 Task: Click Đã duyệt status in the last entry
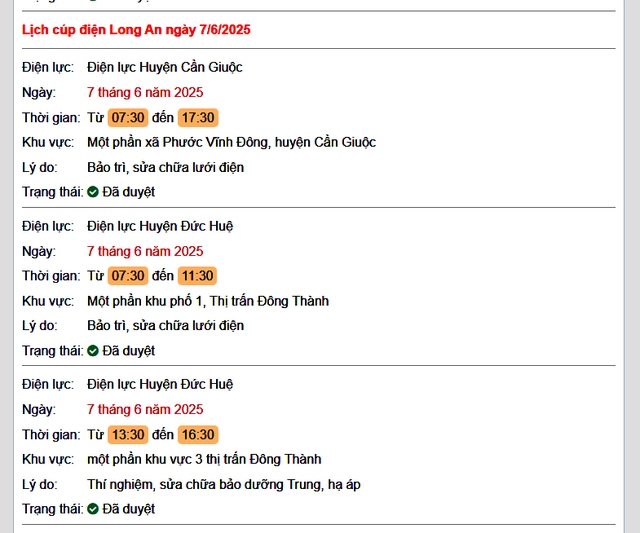pyautogui.click(x=129, y=509)
